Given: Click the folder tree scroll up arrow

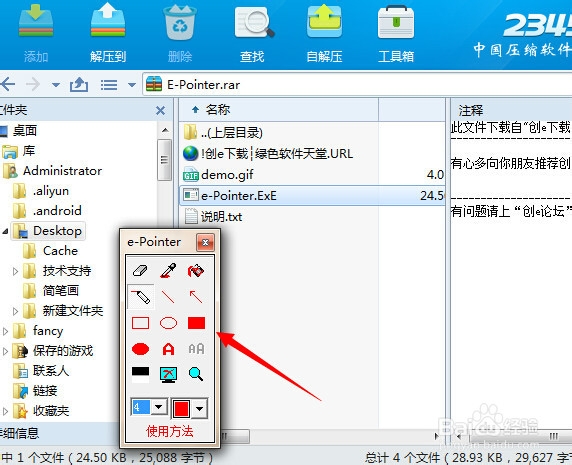Looking at the screenshot, I should point(165,130).
